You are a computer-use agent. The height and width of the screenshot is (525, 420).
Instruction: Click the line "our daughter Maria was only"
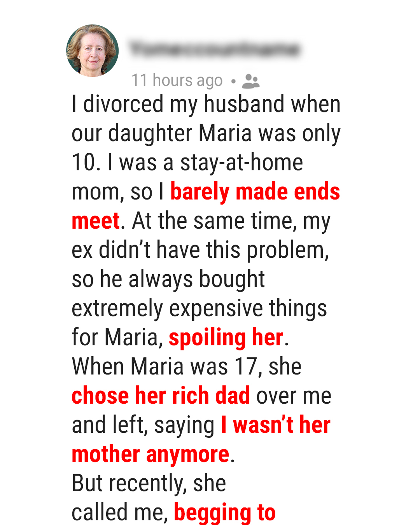click(x=206, y=133)
